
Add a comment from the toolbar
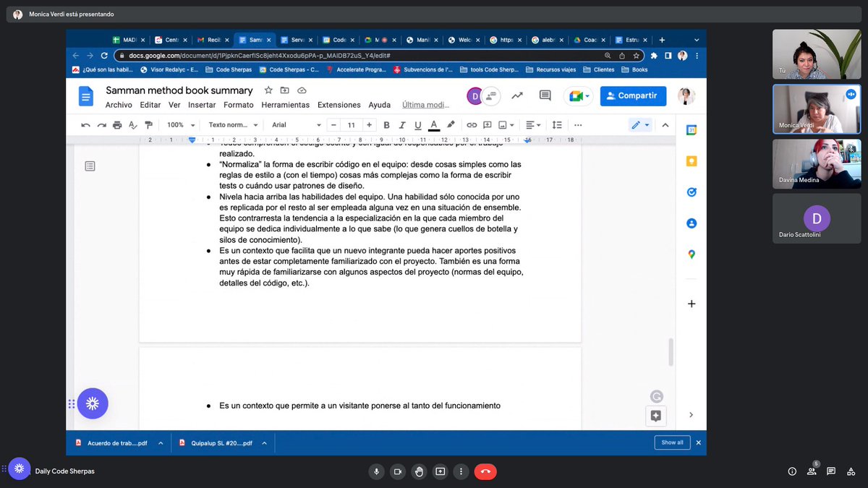488,125
